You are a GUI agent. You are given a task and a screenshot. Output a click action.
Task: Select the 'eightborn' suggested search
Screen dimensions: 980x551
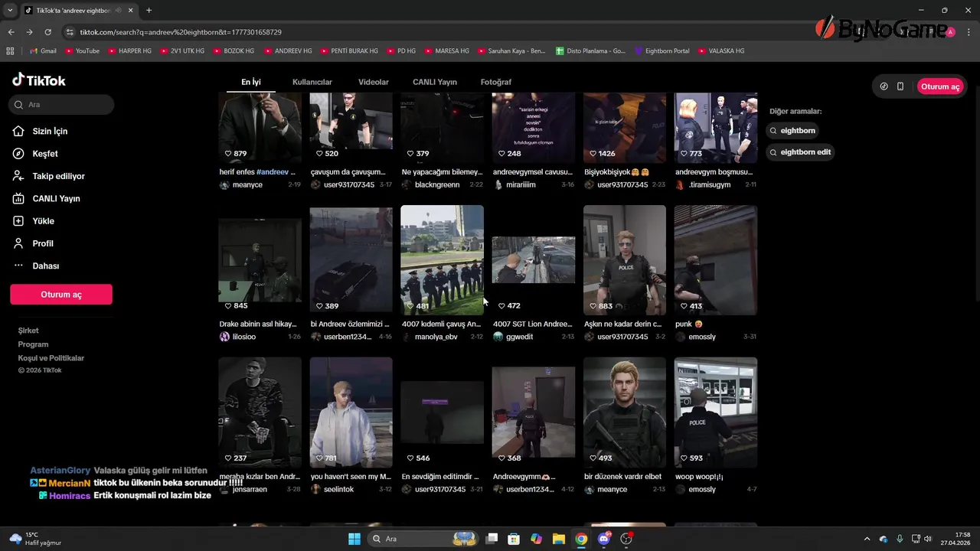pyautogui.click(x=793, y=131)
